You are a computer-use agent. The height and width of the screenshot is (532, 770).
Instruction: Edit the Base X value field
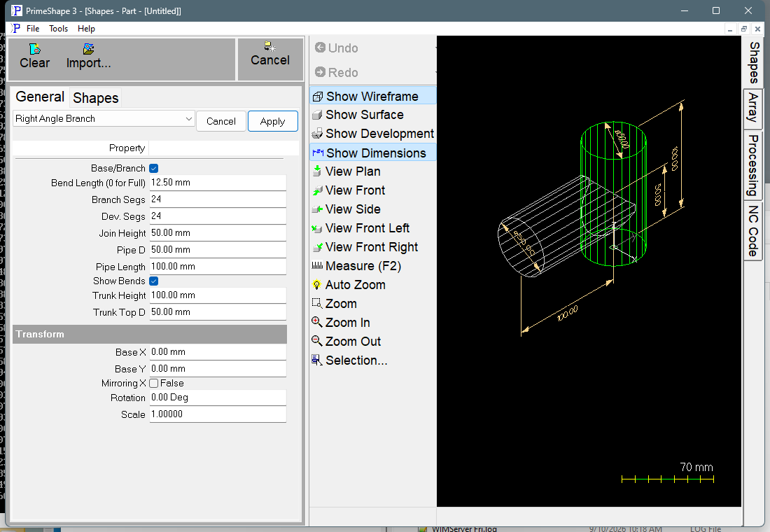[x=218, y=352]
